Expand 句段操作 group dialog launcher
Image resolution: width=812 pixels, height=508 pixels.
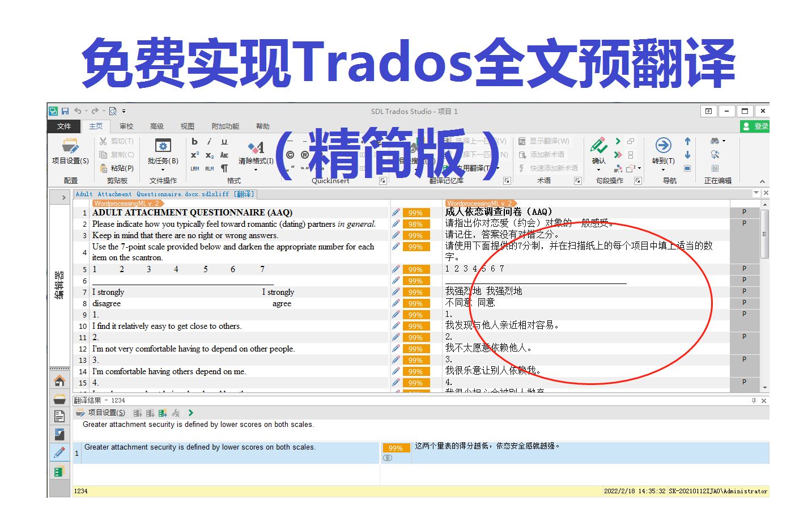(638, 181)
